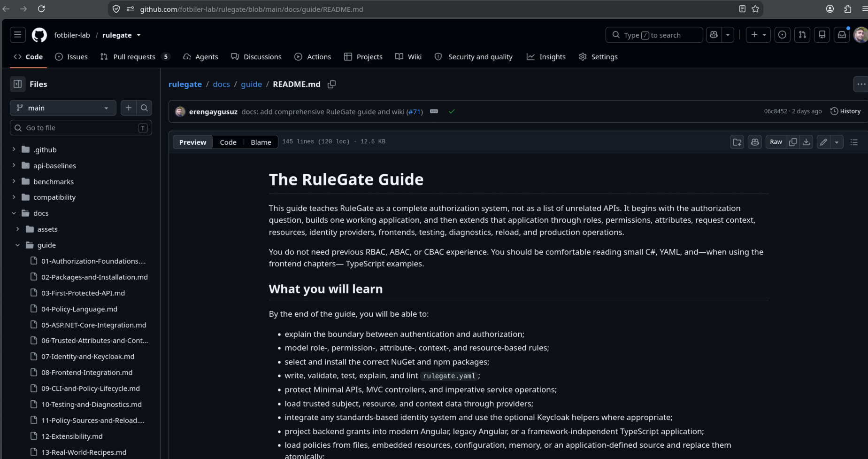Viewport: 868px width, 459px height.
Task: Open the Agents tab
Action: click(x=201, y=56)
